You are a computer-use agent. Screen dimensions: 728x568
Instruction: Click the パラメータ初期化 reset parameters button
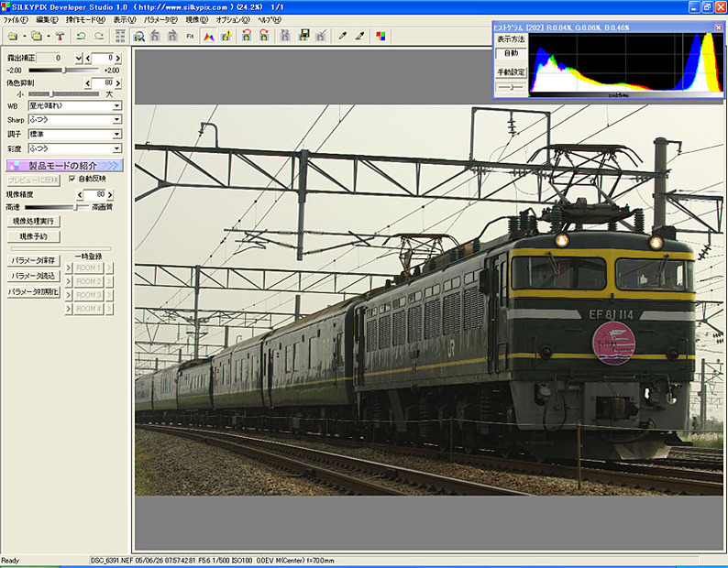[x=33, y=292]
